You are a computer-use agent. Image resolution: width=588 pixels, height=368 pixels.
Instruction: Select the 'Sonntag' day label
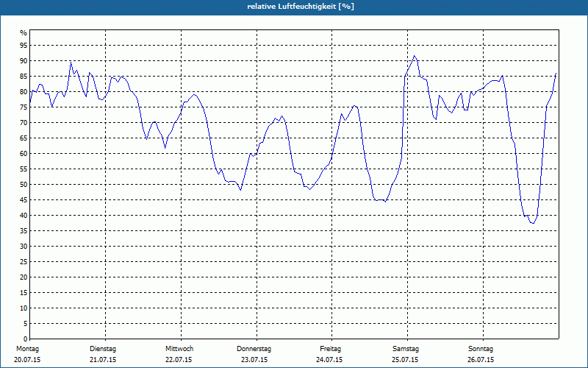(481, 349)
